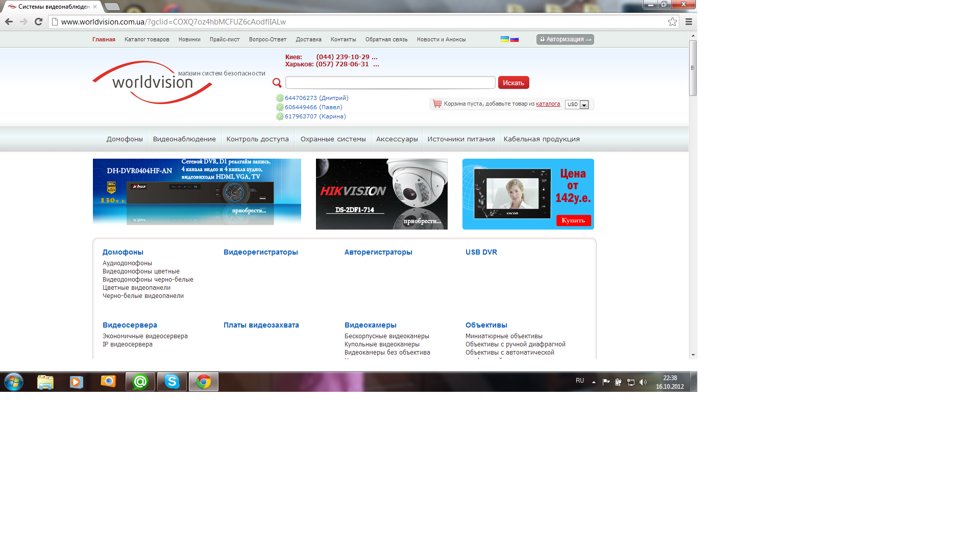Open the Видеорегистраторы heading link
The width and height of the screenshot is (980, 551).
point(261,252)
